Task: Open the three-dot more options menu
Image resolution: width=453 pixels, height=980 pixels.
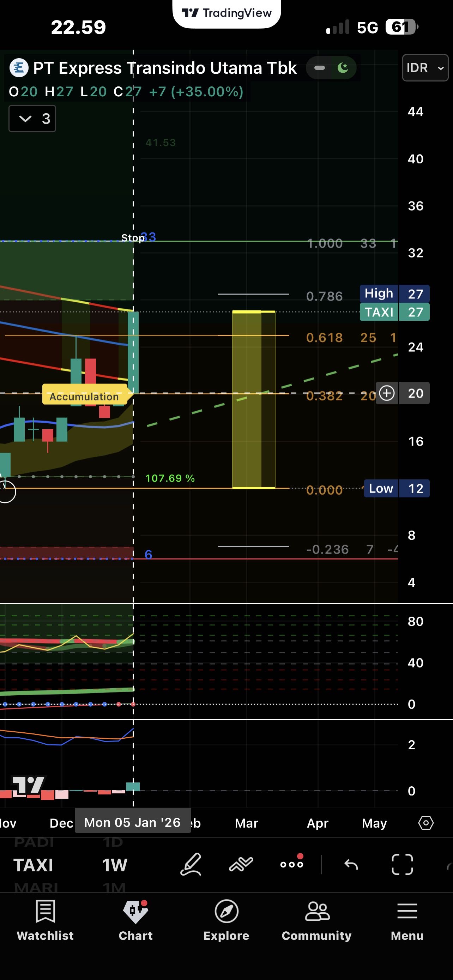Action: [292, 864]
